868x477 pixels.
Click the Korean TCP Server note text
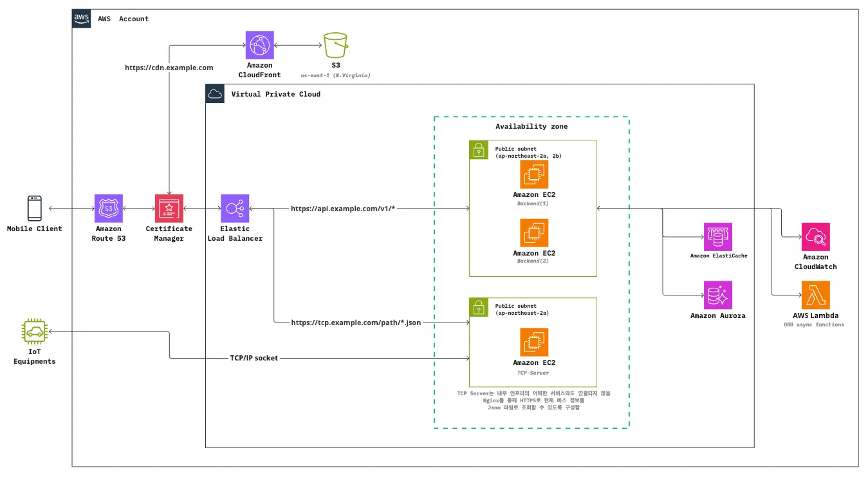pyautogui.click(x=533, y=400)
